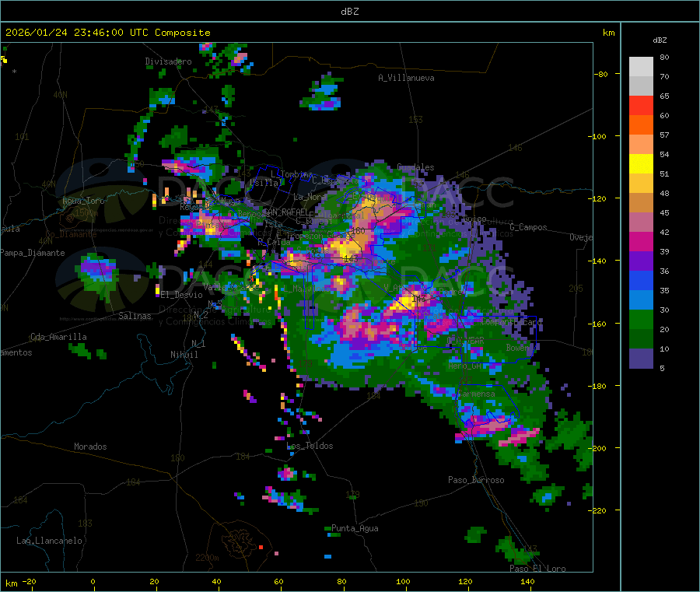Click the -20 tick on the horizontal axis

click(30, 581)
